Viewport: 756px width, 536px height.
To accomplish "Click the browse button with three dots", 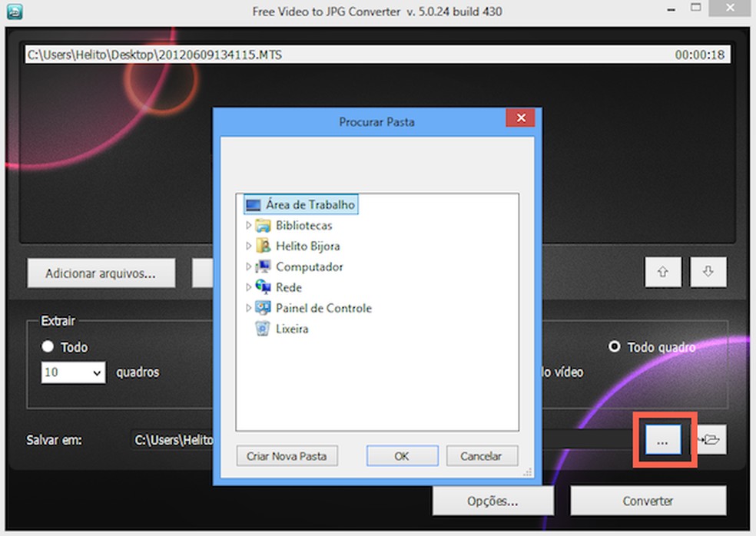I will (663, 439).
